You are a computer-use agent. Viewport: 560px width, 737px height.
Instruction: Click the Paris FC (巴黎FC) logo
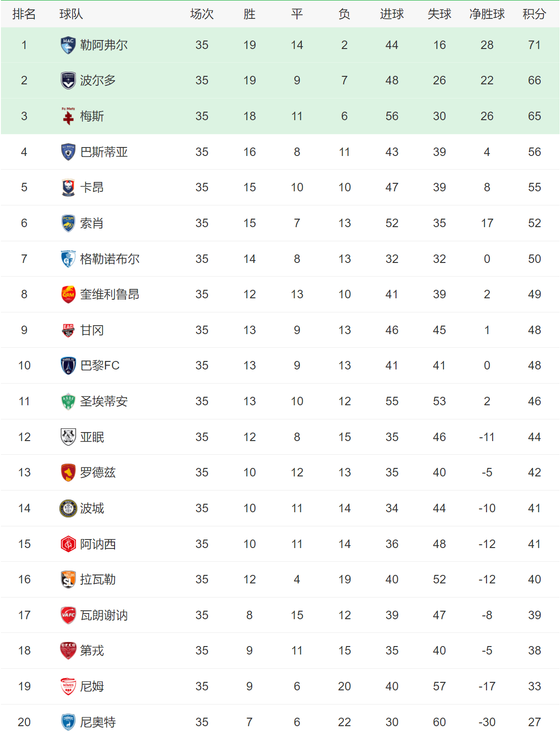tap(68, 366)
